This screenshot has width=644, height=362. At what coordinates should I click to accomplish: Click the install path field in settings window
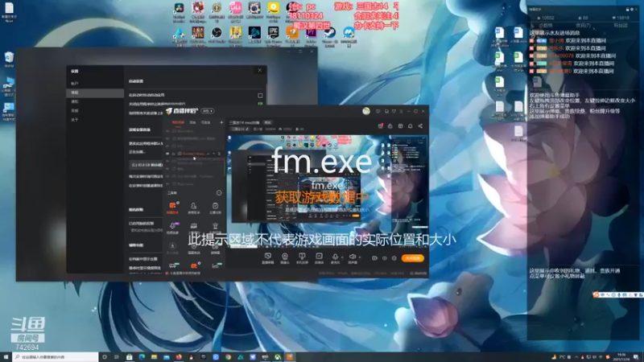147,165
